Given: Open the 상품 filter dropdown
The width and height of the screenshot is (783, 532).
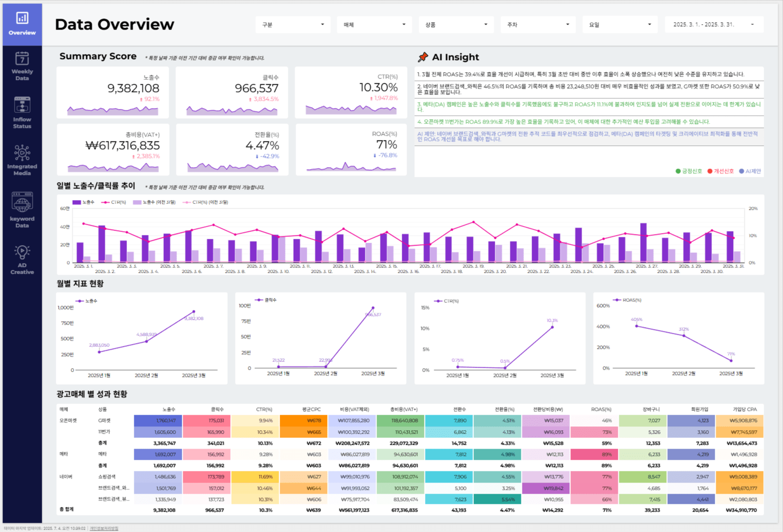Looking at the screenshot, I should point(456,25).
